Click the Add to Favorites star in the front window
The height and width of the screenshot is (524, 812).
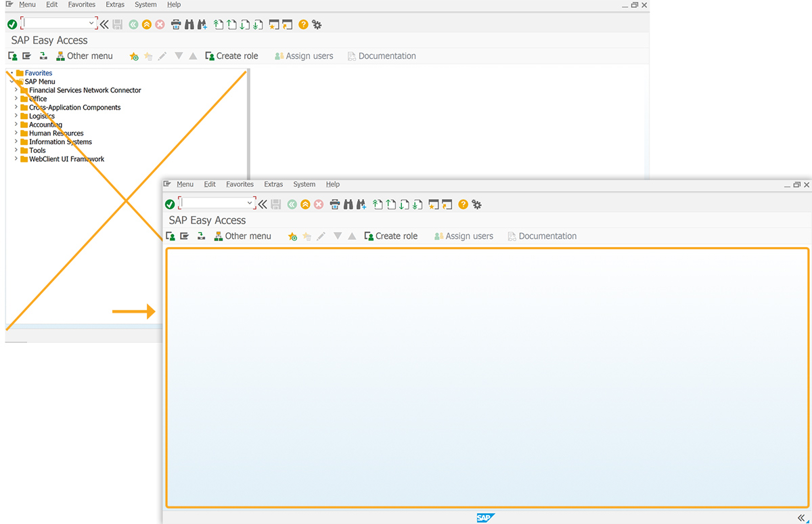(x=292, y=236)
